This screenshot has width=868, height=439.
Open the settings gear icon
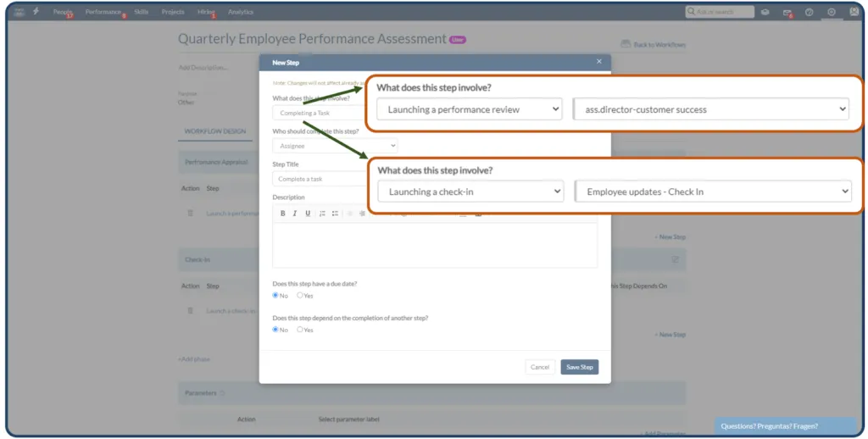click(832, 12)
